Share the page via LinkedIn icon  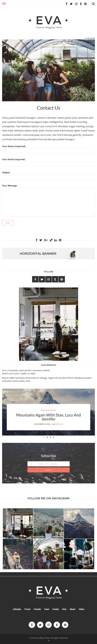tap(55, 240)
